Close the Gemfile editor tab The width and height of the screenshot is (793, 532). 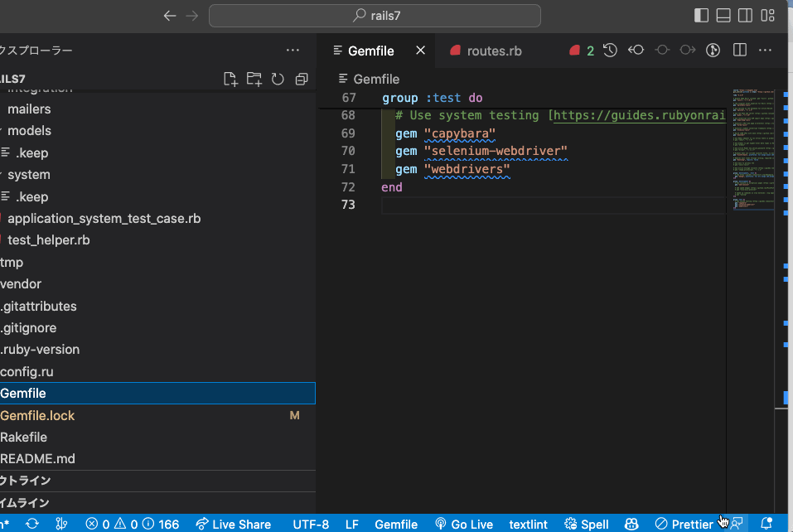420,51
